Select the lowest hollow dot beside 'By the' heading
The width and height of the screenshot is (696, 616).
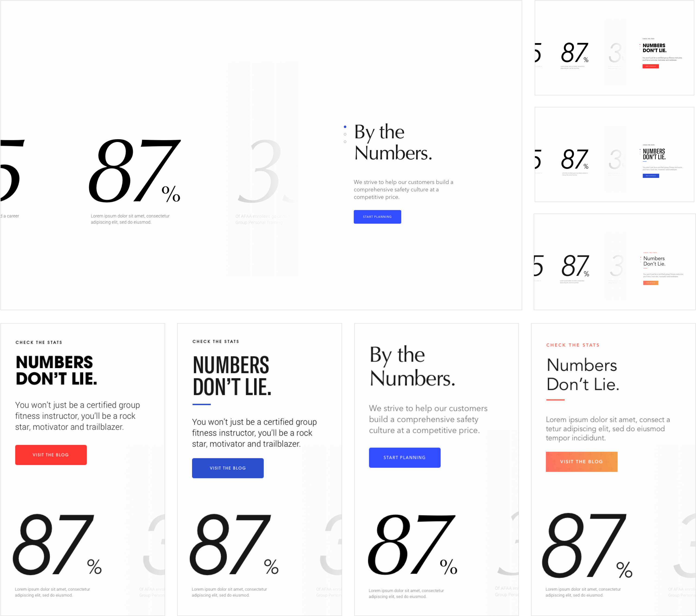345,142
